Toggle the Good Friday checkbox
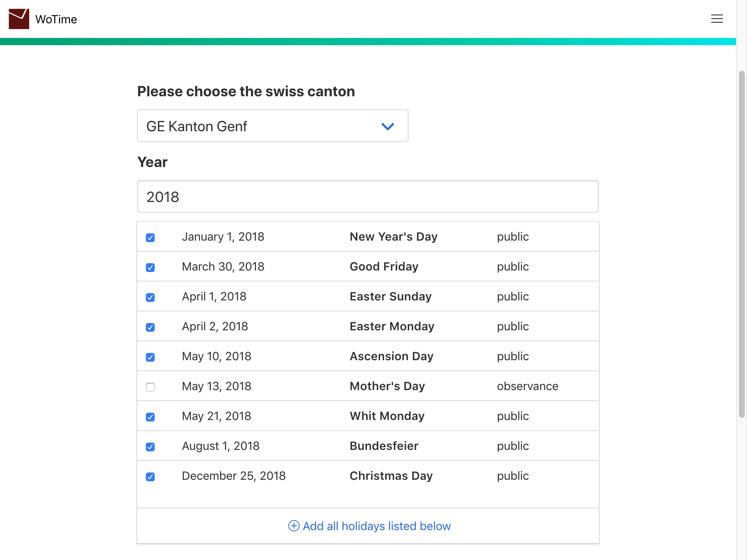This screenshot has width=747, height=560. pos(150,268)
